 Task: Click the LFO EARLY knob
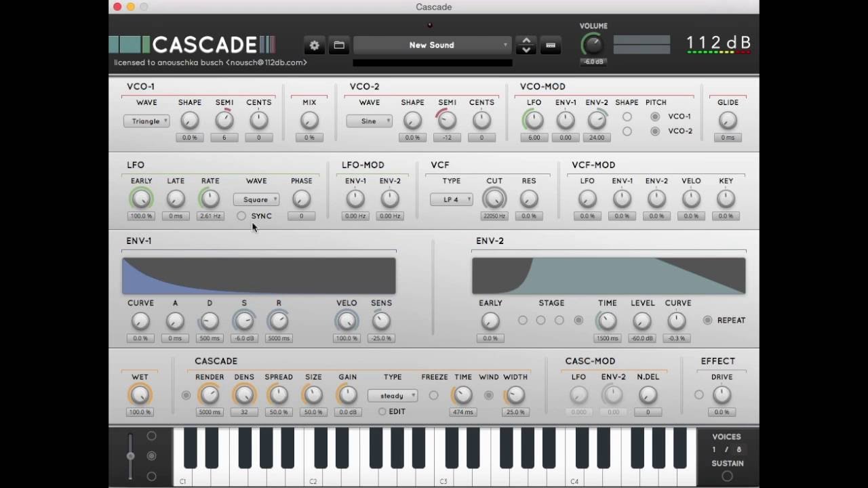pyautogui.click(x=141, y=199)
